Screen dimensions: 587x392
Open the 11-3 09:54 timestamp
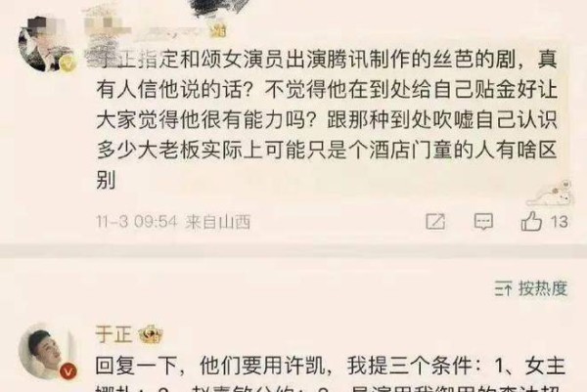[x=136, y=222]
